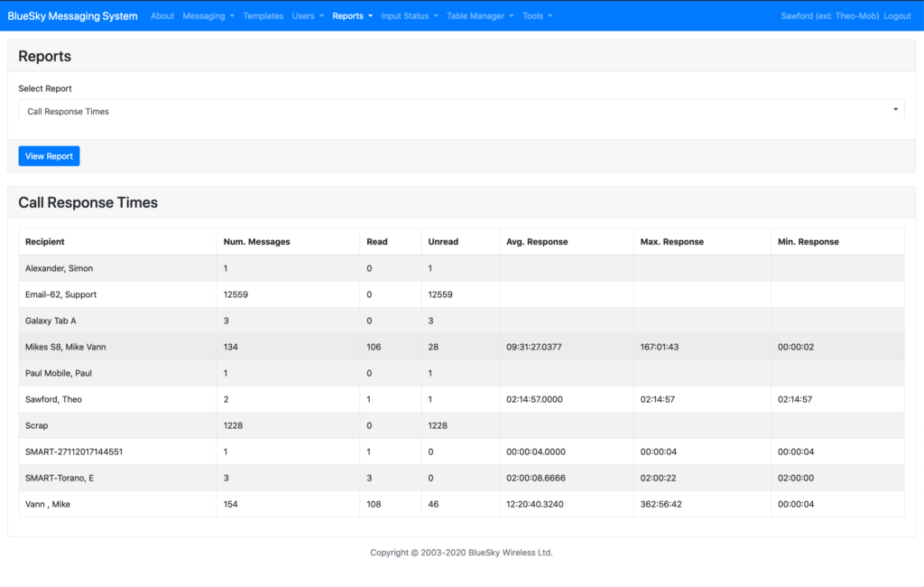Click average response 12:20:40.3240
The image size is (924, 587).
(534, 505)
